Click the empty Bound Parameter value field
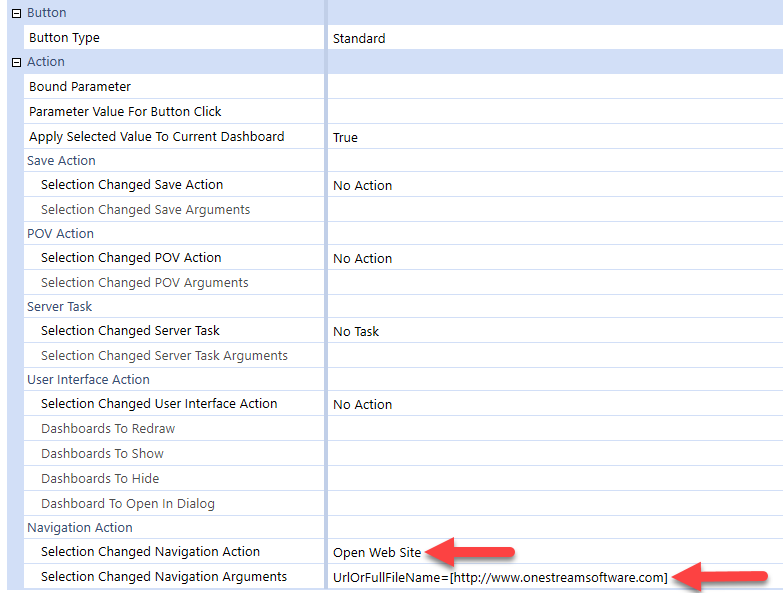Screen dimensions: 783x593 click(555, 87)
